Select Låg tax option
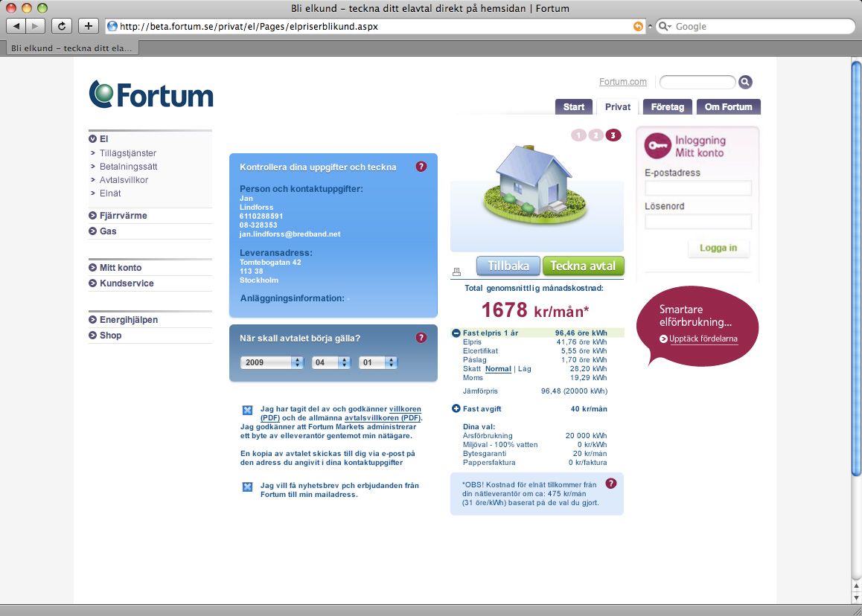Image resolution: width=862 pixels, height=616 pixels. [x=525, y=369]
